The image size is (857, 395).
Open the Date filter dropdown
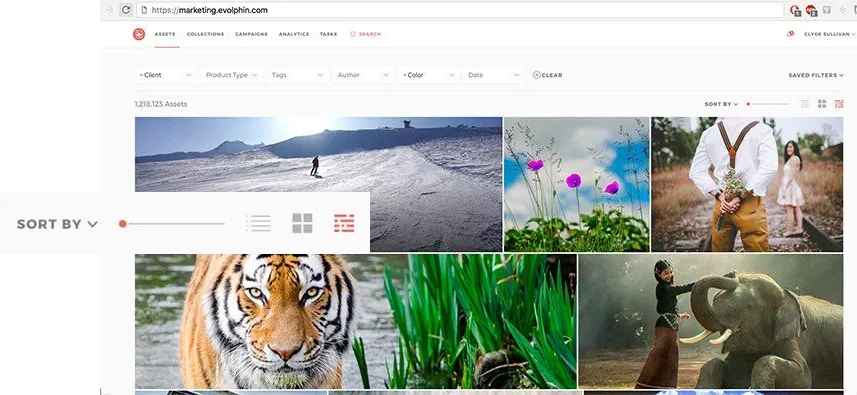point(494,75)
